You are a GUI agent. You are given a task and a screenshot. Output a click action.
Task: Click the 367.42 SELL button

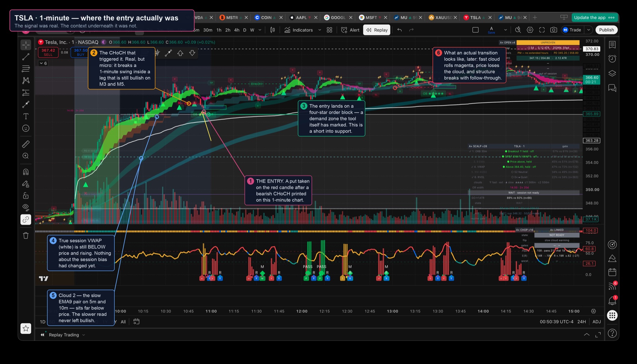[48, 52]
